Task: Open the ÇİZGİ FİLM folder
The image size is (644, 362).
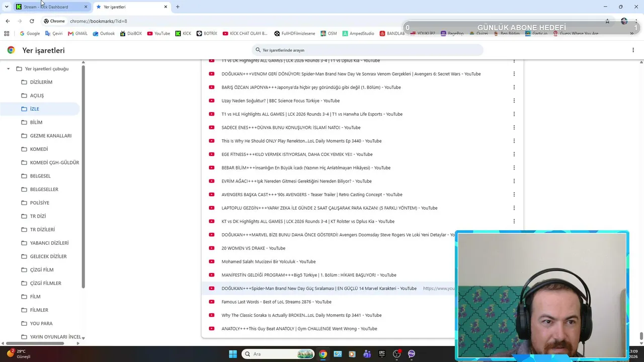Action: coord(41,270)
